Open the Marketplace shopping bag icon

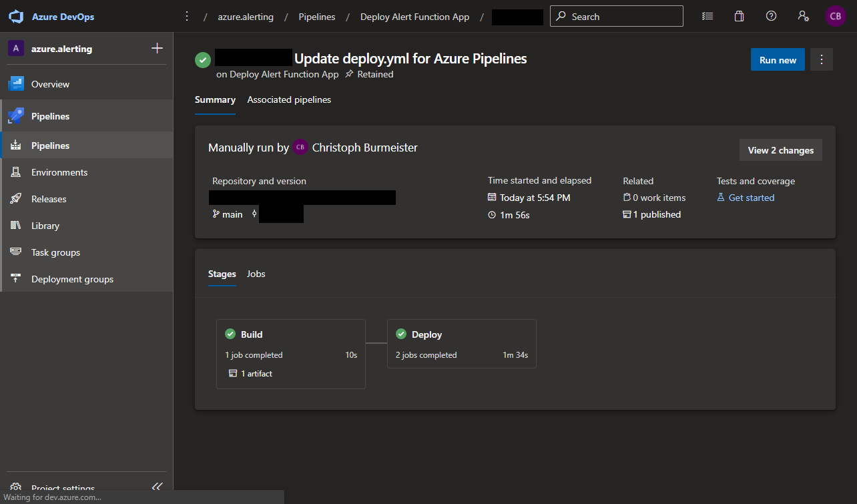[x=739, y=16]
